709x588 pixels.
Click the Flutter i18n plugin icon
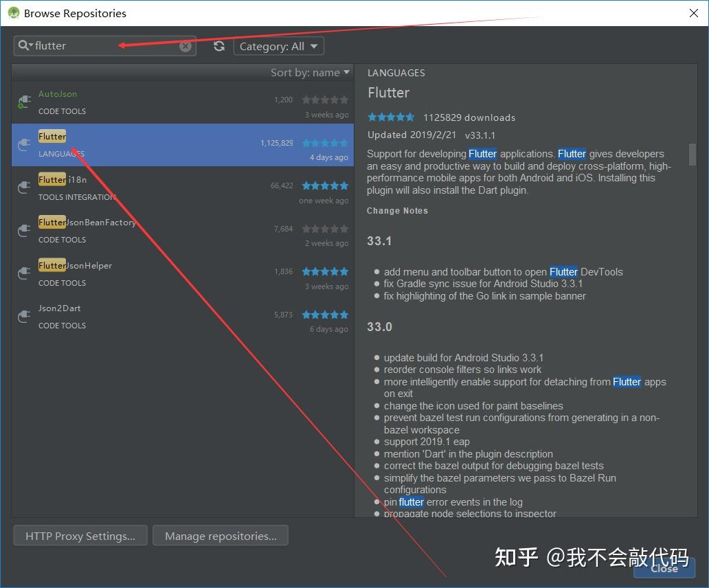coord(23,188)
